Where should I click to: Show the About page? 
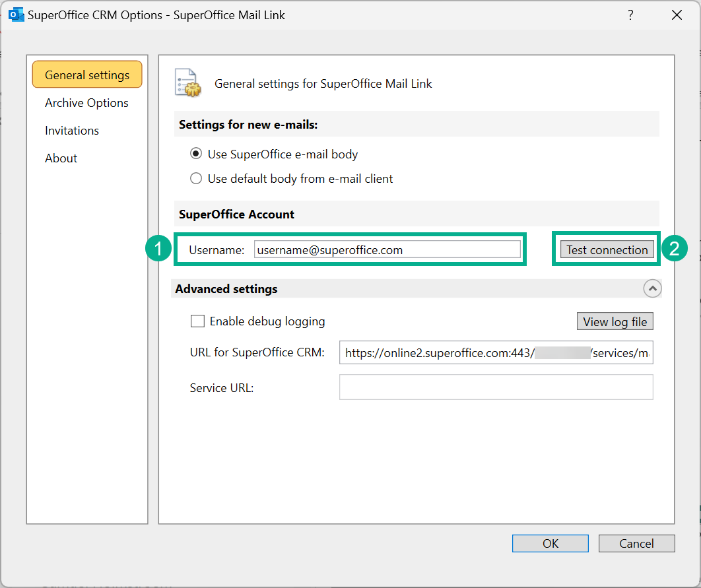click(61, 158)
